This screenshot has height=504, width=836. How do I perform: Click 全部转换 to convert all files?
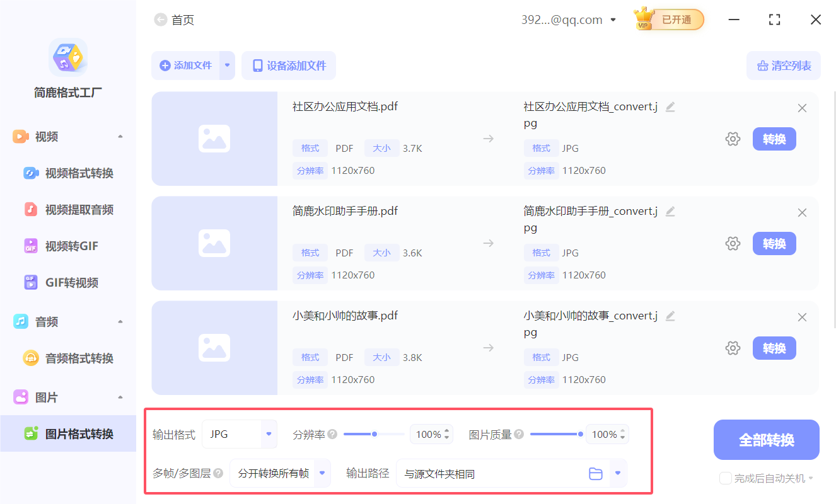[x=766, y=440]
